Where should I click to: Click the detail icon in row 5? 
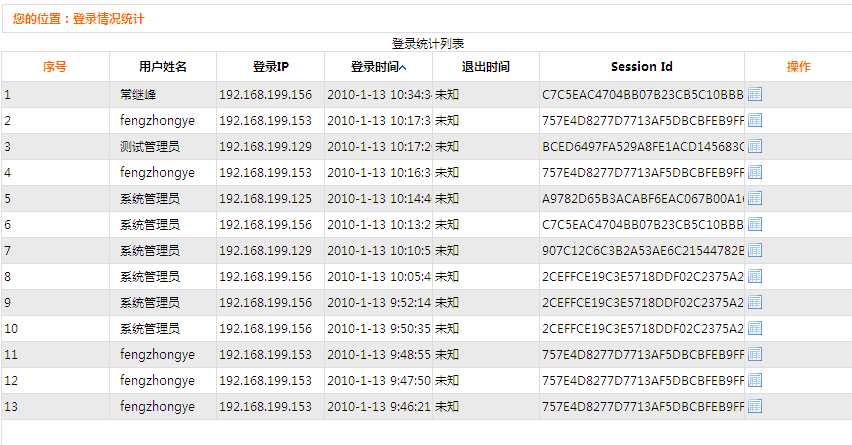[755, 199]
